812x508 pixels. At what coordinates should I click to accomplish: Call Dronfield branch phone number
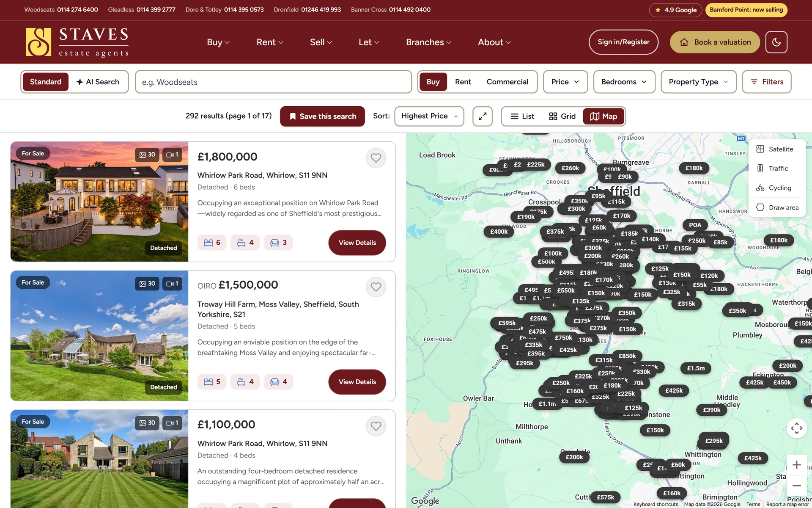coord(321,10)
